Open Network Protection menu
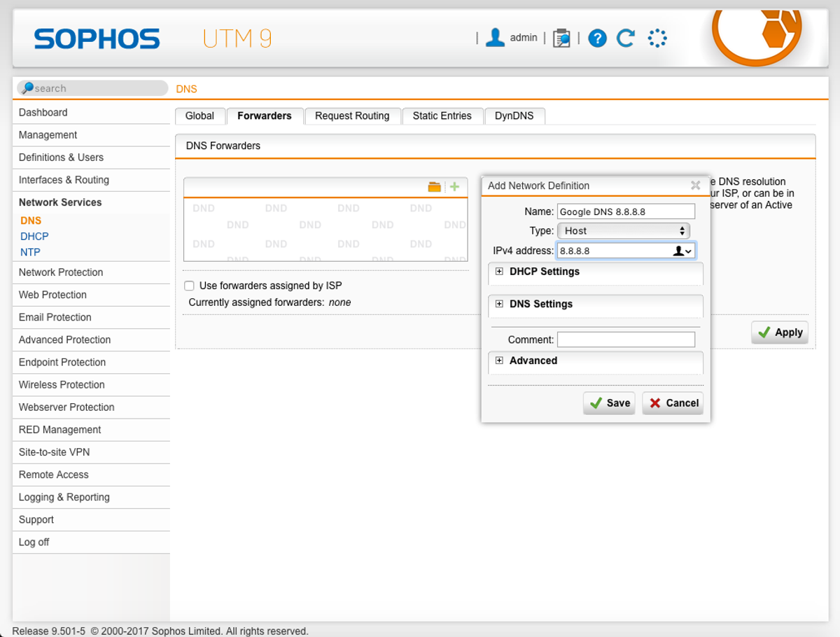Viewport: 840px width, 637px height. 91,272
